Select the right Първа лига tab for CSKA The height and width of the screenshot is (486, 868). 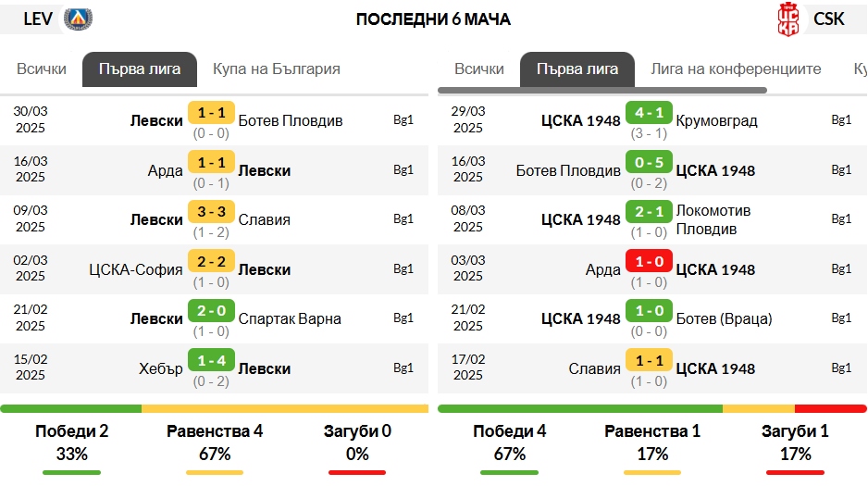577,69
